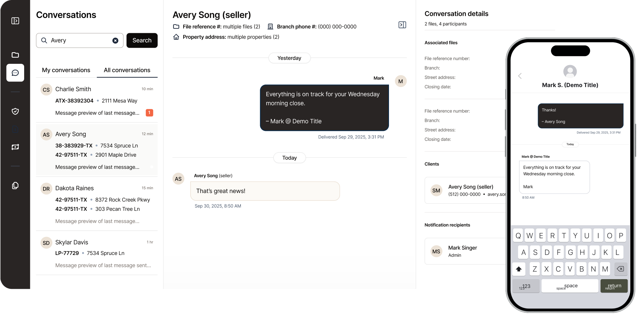This screenshot has height=322, width=644.
Task: Open the documents copy sidebar icon
Action: (15, 186)
